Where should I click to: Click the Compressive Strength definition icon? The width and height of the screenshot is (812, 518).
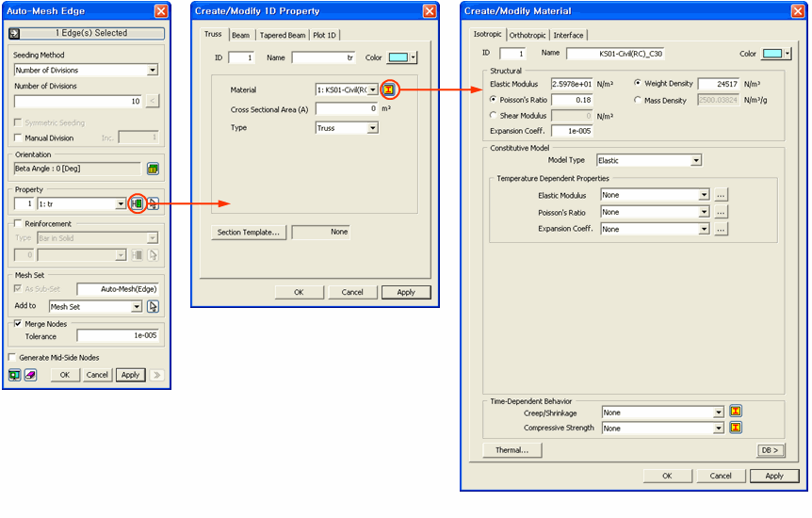point(736,428)
